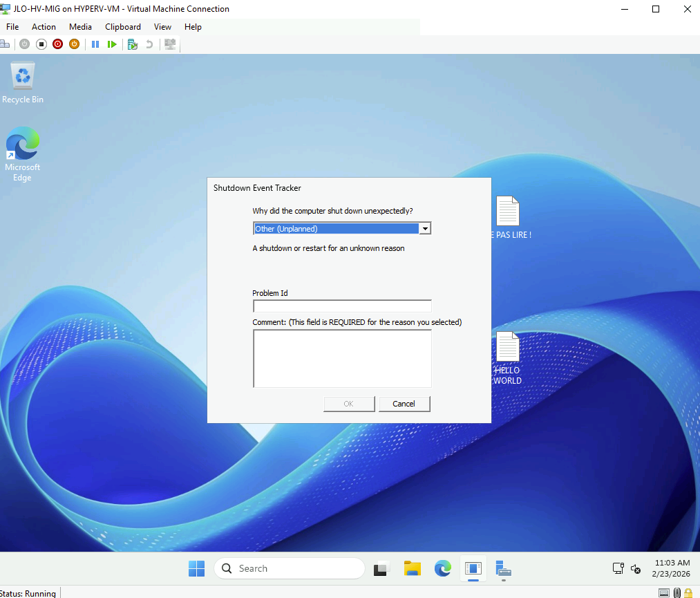
Task: Click the Problem Id text field
Action: [342, 306]
